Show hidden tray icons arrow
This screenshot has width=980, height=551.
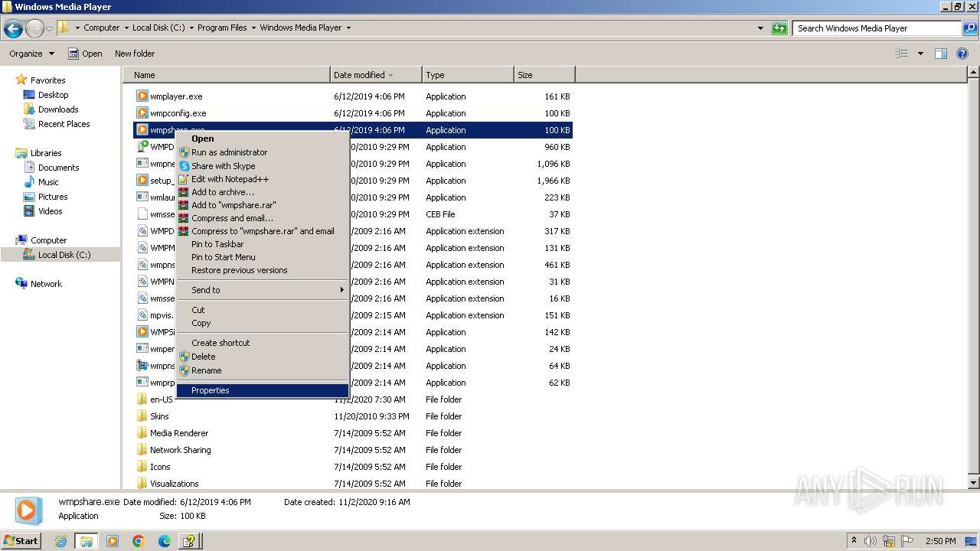click(854, 541)
